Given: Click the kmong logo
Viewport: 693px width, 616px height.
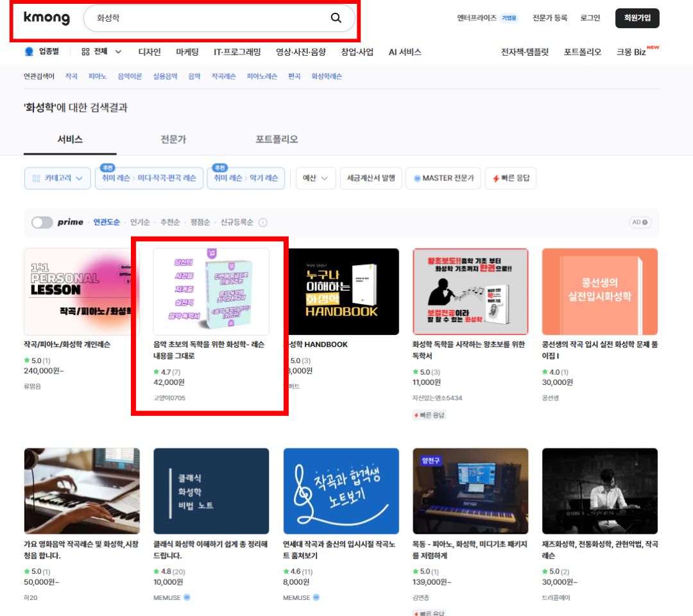Looking at the screenshot, I should [x=46, y=18].
